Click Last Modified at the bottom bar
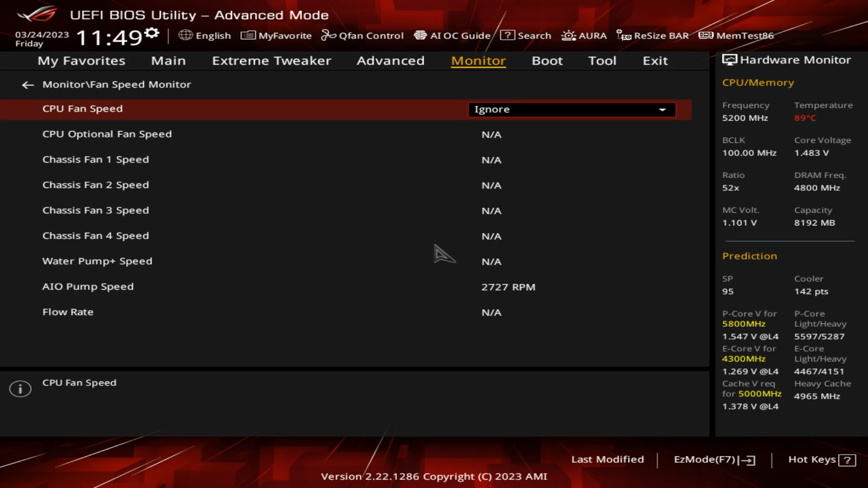 click(x=608, y=459)
